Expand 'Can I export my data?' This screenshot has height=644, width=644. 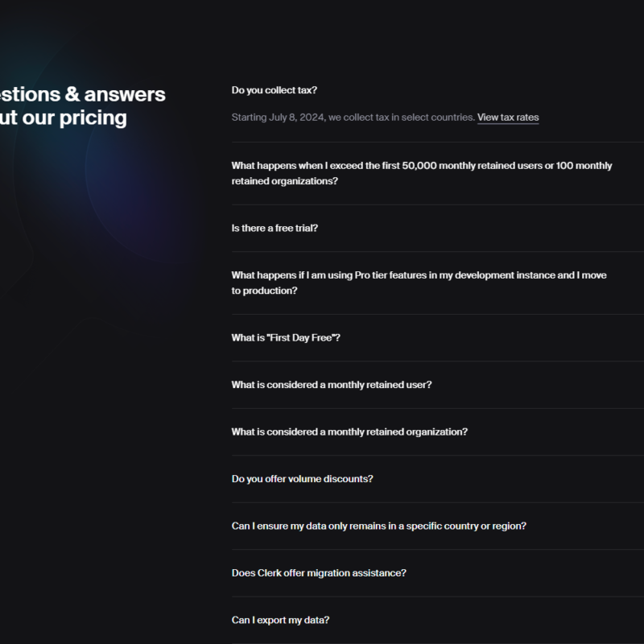click(x=280, y=620)
